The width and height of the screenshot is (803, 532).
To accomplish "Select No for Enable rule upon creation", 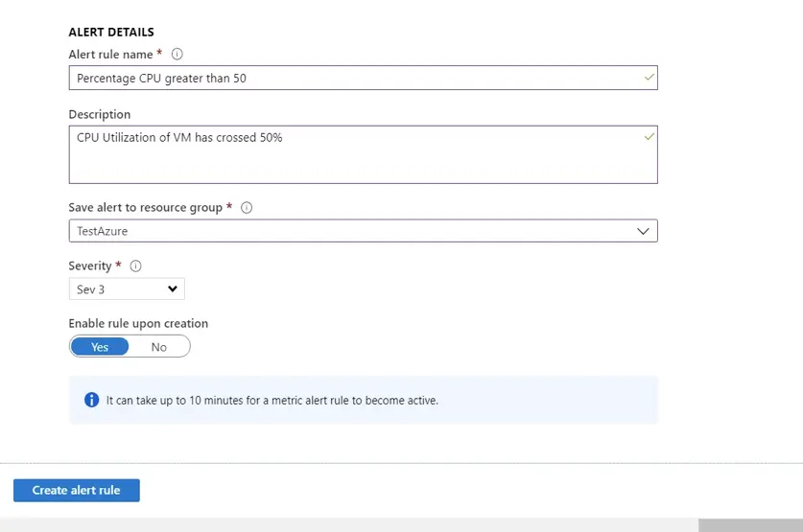I will point(158,347).
